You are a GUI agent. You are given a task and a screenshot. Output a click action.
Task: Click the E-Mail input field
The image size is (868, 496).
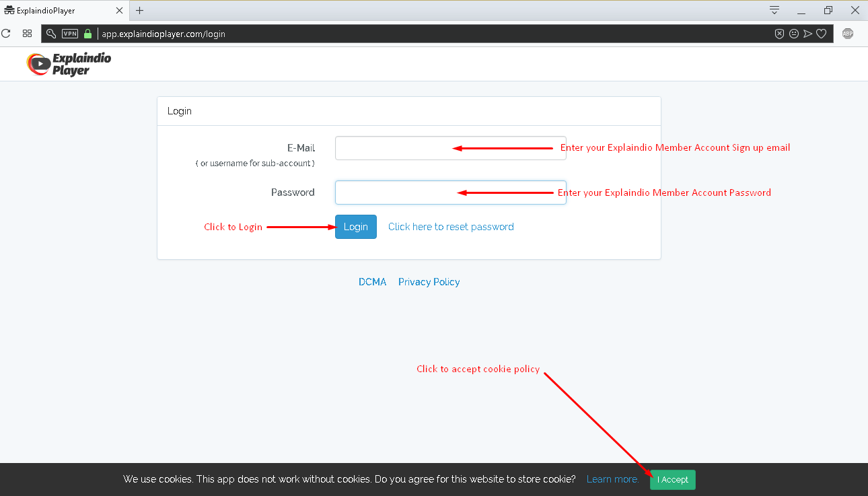[x=451, y=148]
